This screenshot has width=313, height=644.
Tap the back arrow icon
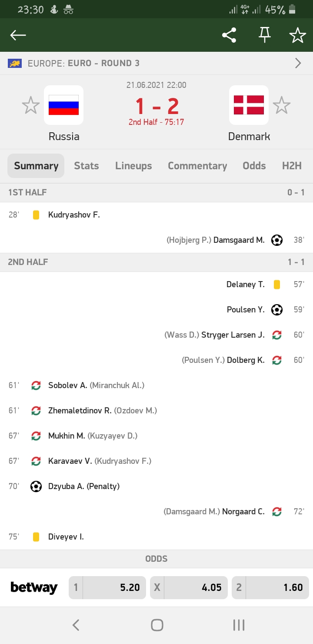18,35
